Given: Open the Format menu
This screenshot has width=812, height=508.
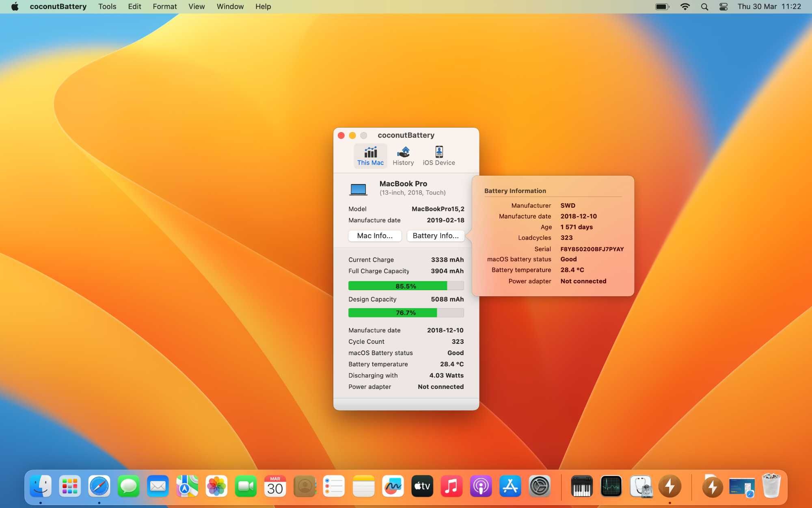Looking at the screenshot, I should click(165, 7).
